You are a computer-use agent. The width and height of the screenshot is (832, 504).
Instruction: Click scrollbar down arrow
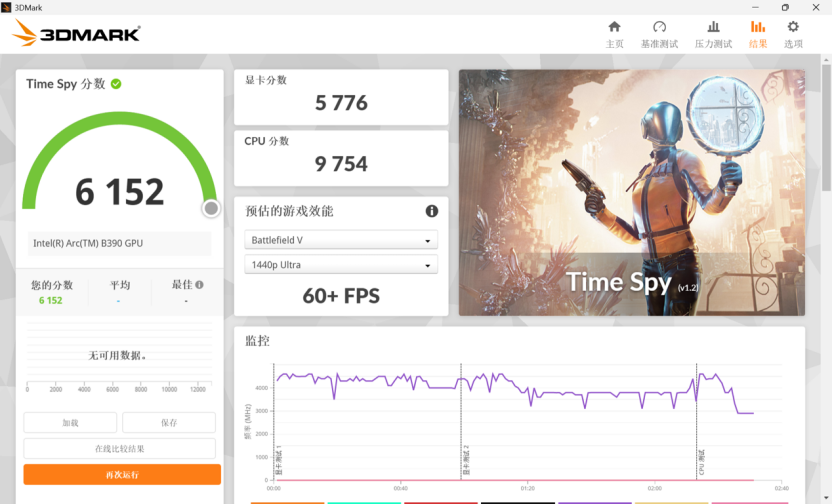[826, 498]
